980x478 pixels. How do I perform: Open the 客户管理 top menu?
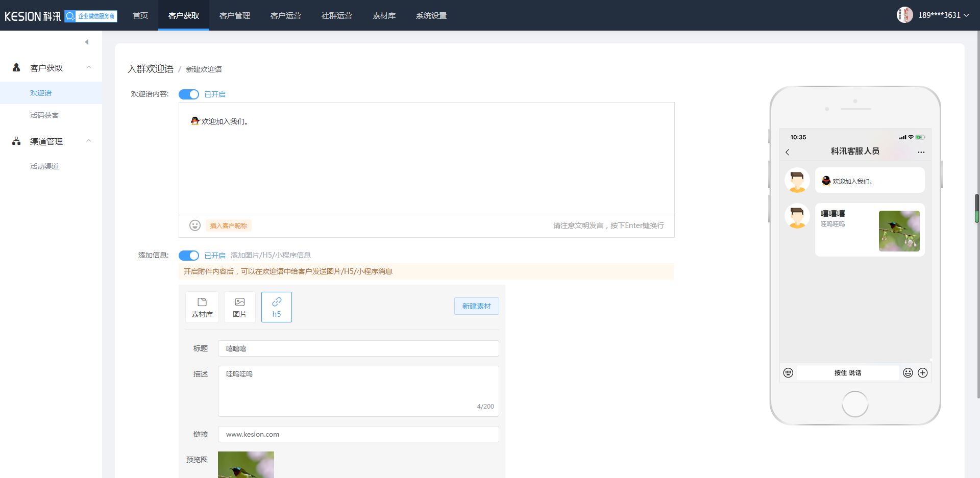pyautogui.click(x=235, y=16)
